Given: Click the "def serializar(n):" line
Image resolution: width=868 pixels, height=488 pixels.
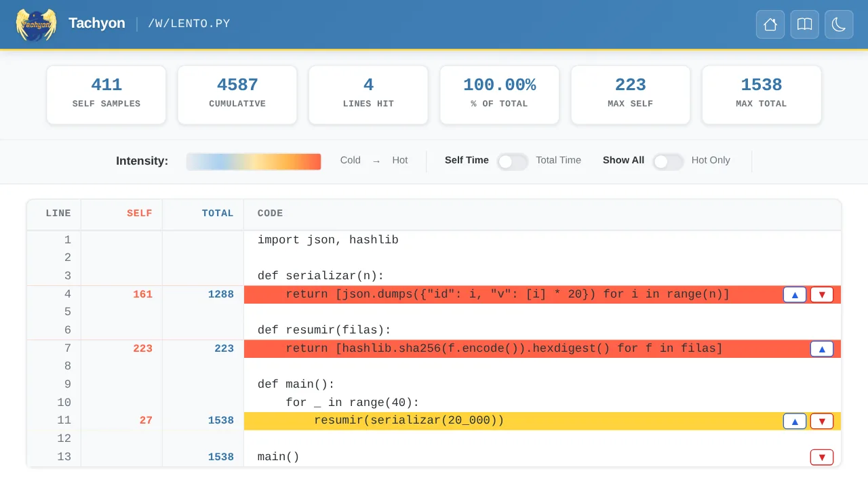Looking at the screenshot, I should click(321, 277).
